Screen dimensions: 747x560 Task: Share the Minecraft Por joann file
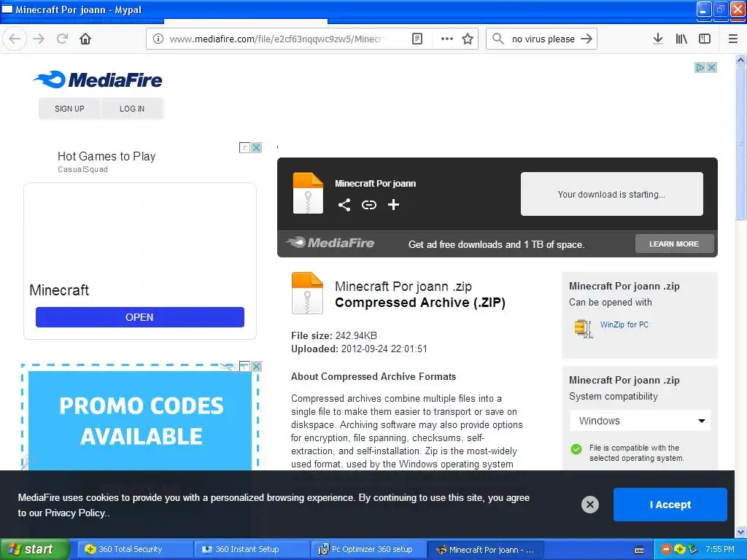pyautogui.click(x=344, y=205)
